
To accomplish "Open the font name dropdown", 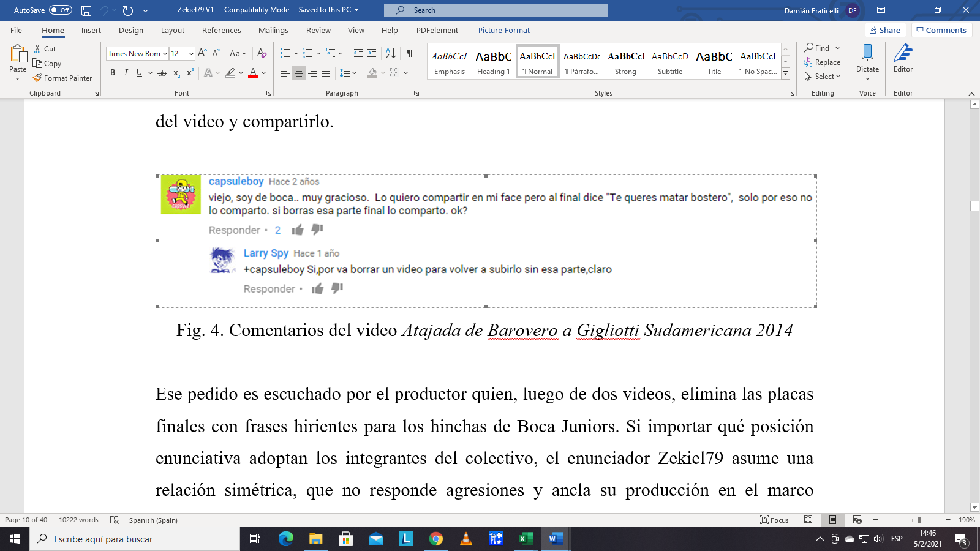I will point(165,54).
